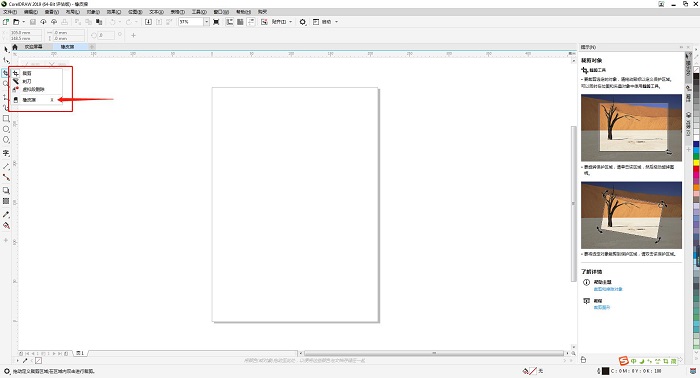Toggle Show Grid button in toolbar
This screenshot has height=378, width=700.
[240, 22]
